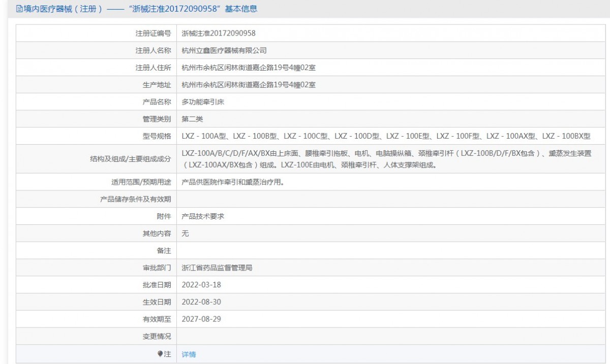The height and width of the screenshot is (364, 610).
Task: Select the 附件 label
Action: tap(164, 216)
